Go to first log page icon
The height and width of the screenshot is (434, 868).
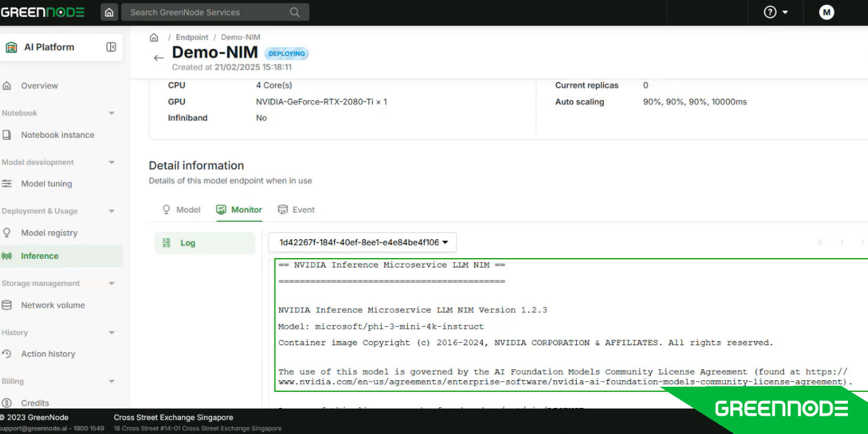820,242
